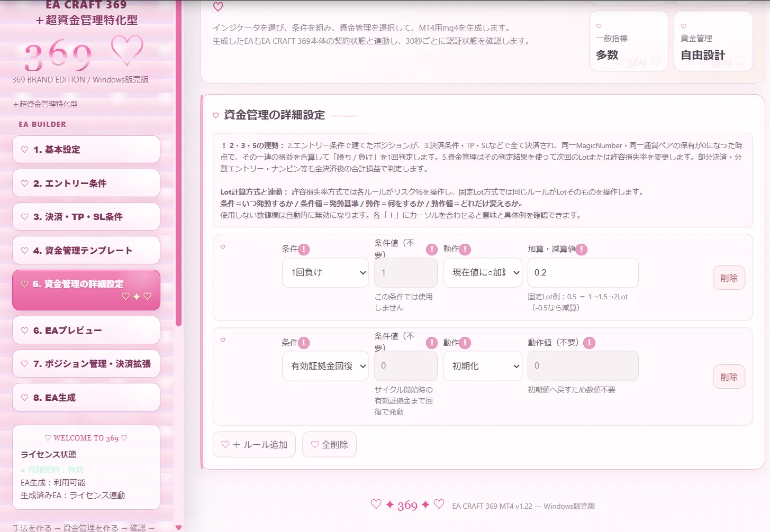The height and width of the screenshot is (532, 770).
Task: Click text EA生成：利用可能
Action: [x=53, y=483]
